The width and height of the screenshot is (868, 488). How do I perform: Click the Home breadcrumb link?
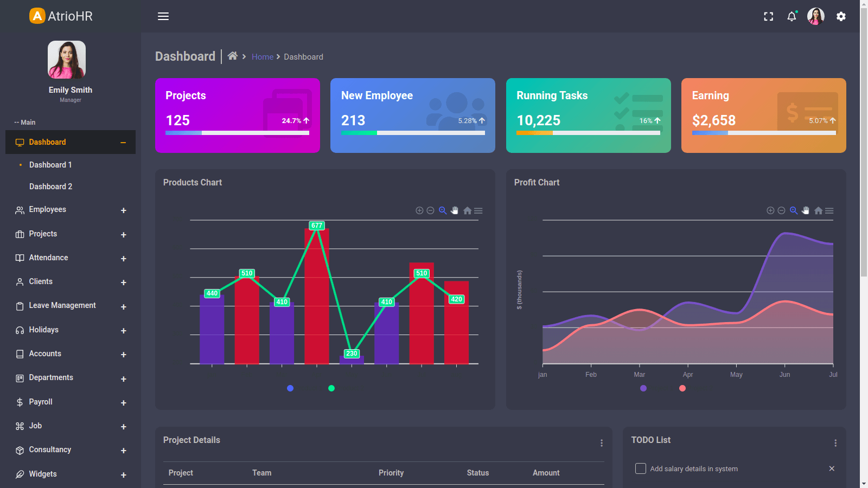click(263, 57)
